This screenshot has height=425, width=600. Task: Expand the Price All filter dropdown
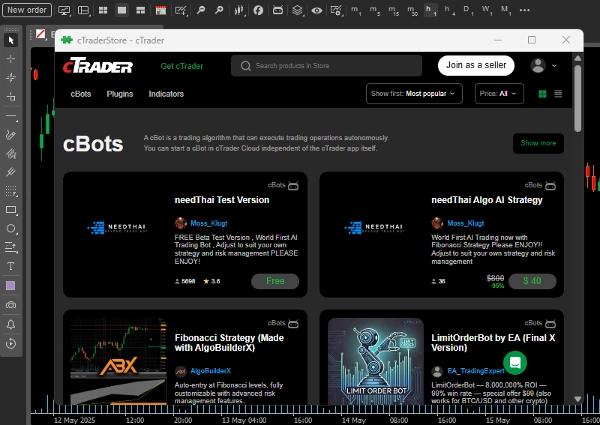[499, 94]
